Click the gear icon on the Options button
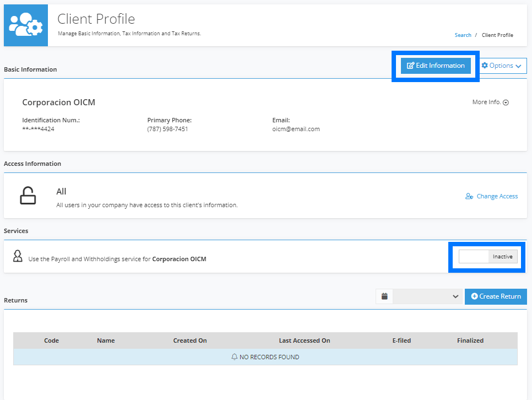This screenshot has width=532, height=400. [485, 66]
